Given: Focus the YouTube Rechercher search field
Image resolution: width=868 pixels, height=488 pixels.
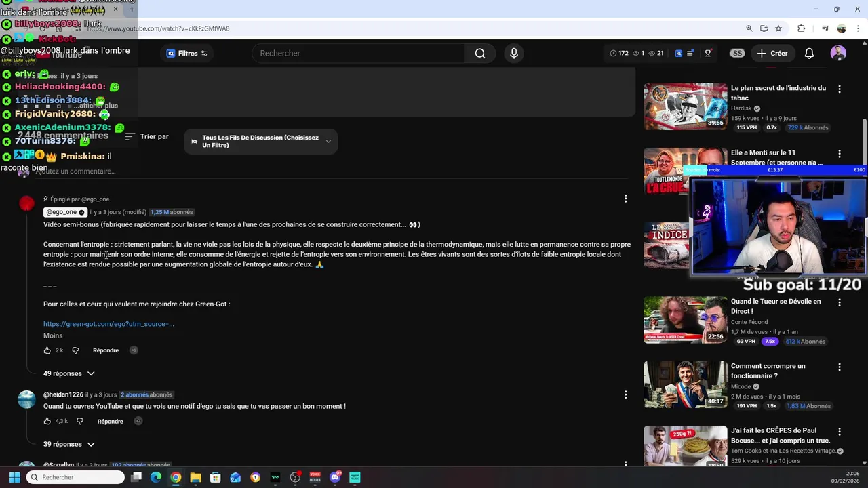Looking at the screenshot, I should coord(358,54).
